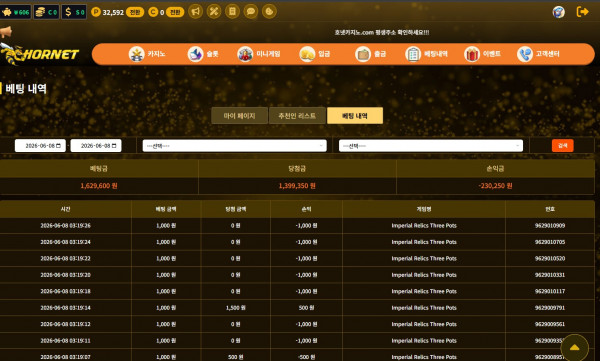Click the logout arrow icon
The height and width of the screenshot is (361, 600).
tap(582, 12)
